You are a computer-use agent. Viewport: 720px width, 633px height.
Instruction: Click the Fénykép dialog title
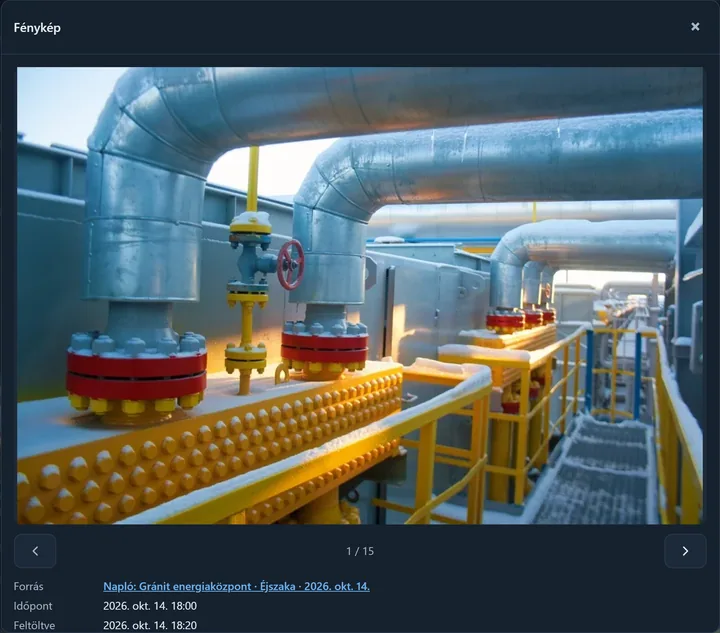coord(37,28)
